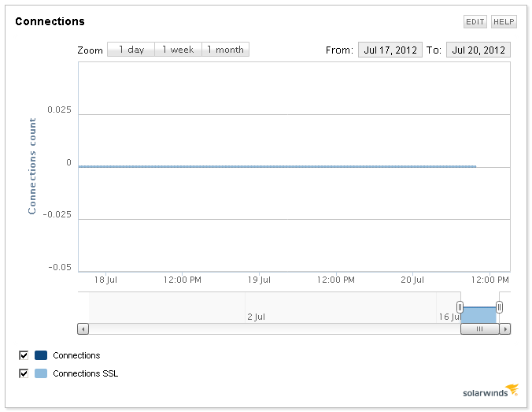Click the navigator scrollbar right arrow
This screenshot has height=412, width=532.
pos(505,329)
